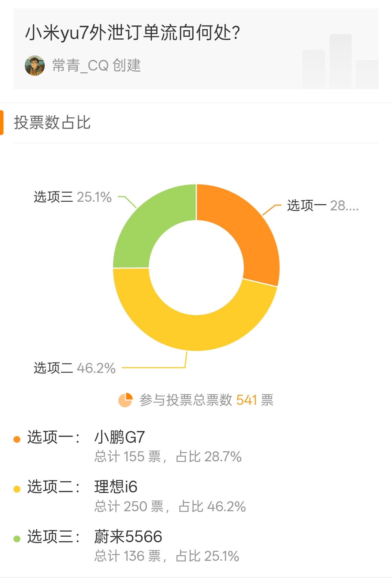Open the poll title 小米yu7外泄订单流向何处?
Viewport: 392px width, 578px height.
pos(133,33)
